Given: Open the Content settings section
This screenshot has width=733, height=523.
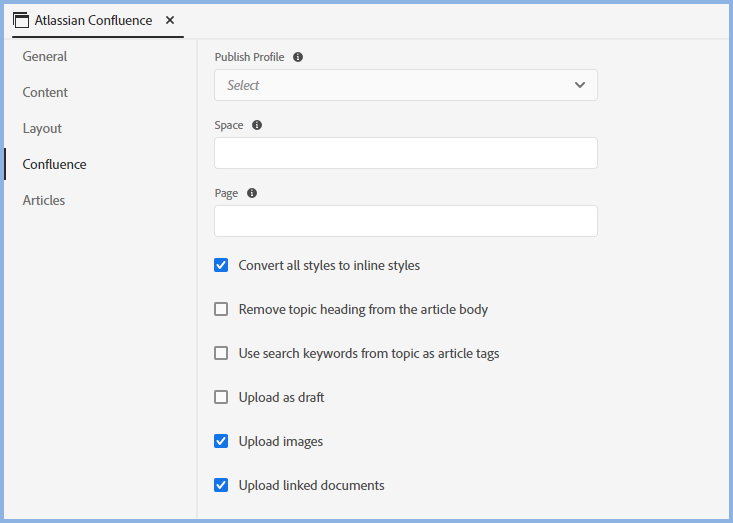Looking at the screenshot, I should [x=45, y=92].
